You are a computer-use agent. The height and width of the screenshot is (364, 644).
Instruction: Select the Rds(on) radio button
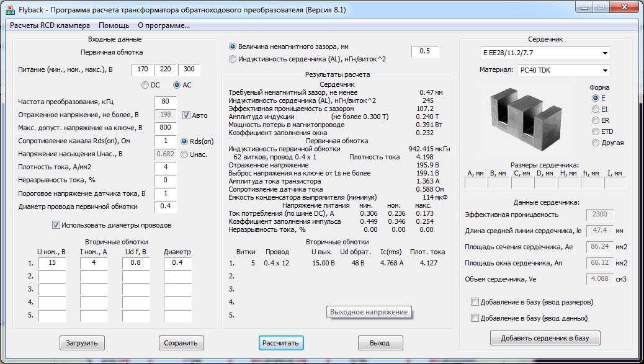coord(184,141)
